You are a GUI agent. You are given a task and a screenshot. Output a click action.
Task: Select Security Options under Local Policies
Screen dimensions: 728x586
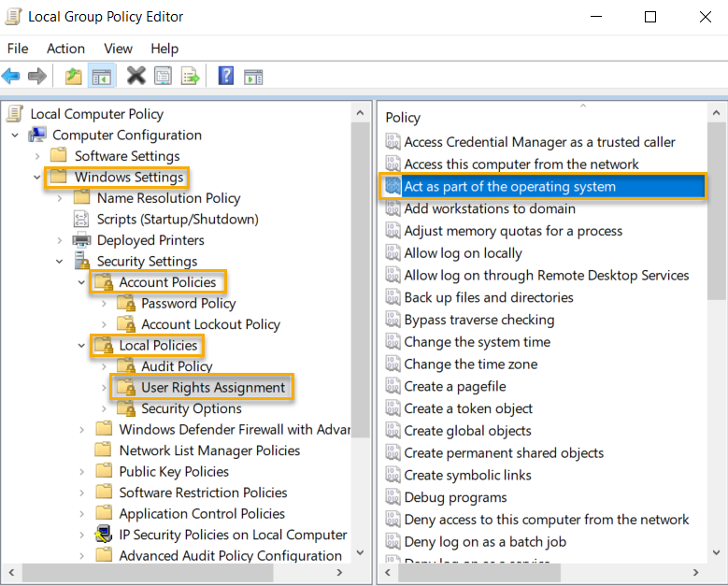191,408
